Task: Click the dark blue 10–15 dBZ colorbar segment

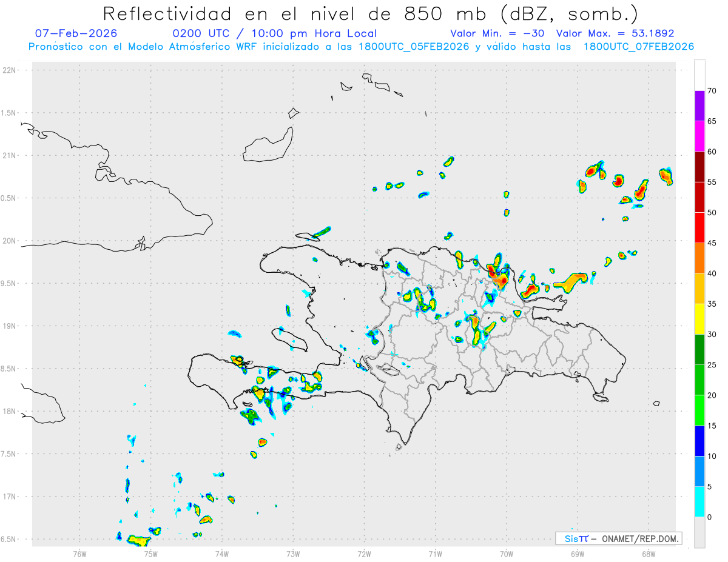Action: (699, 441)
